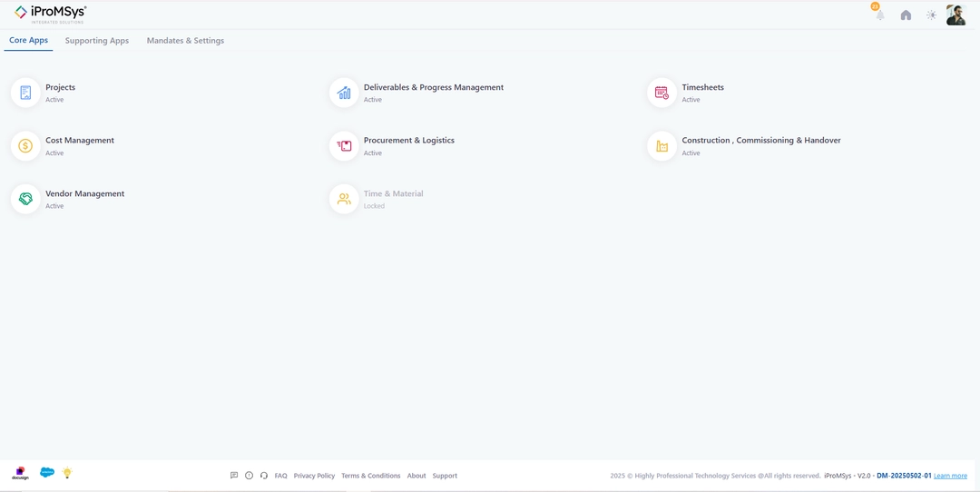Open the notifications bell

pyautogui.click(x=879, y=15)
